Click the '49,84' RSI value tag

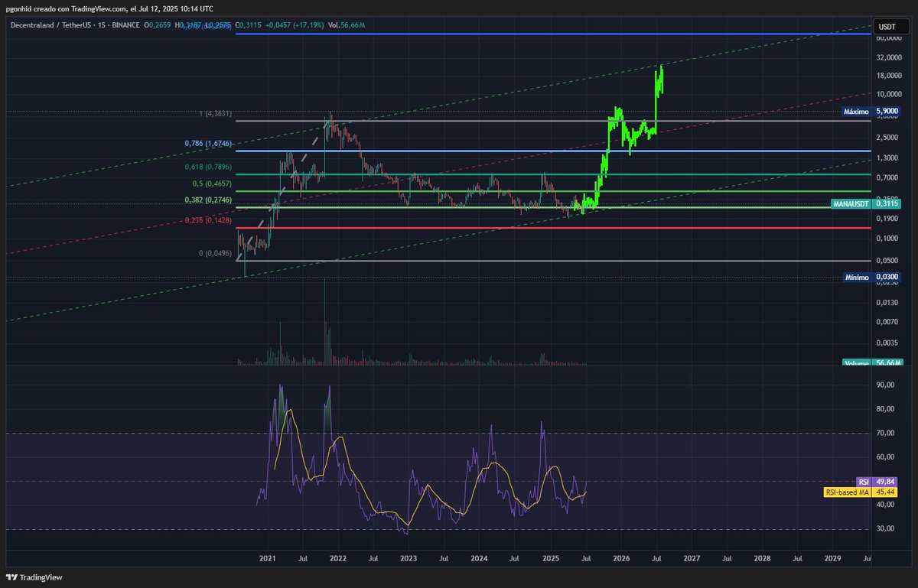885,482
